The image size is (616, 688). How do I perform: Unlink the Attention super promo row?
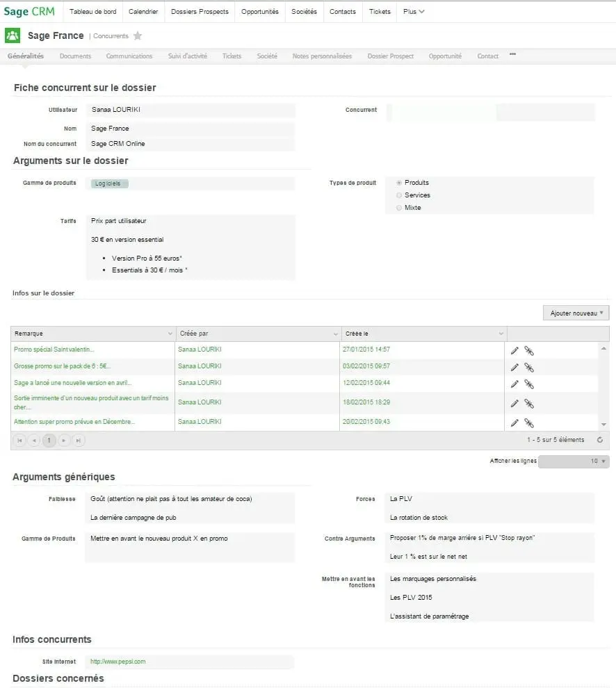point(529,423)
